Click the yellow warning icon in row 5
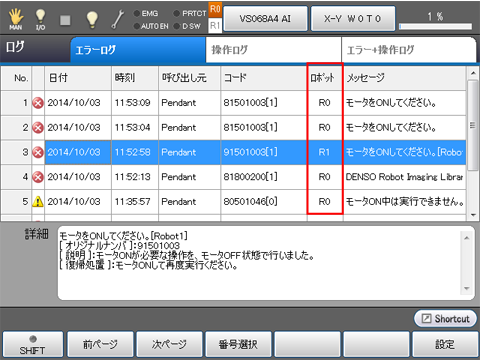481x360 pixels. (38, 202)
